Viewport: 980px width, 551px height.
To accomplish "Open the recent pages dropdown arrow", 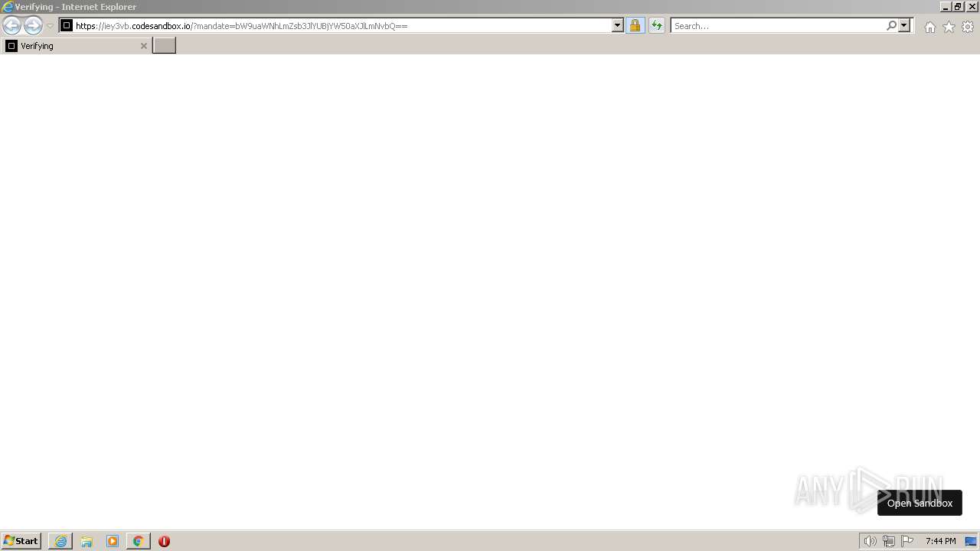I will tap(50, 26).
